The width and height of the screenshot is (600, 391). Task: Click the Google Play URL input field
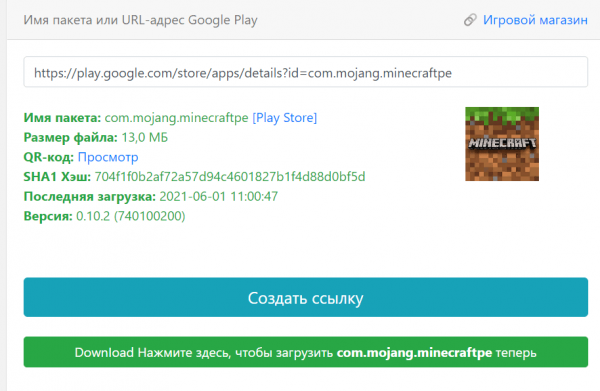coord(305,72)
